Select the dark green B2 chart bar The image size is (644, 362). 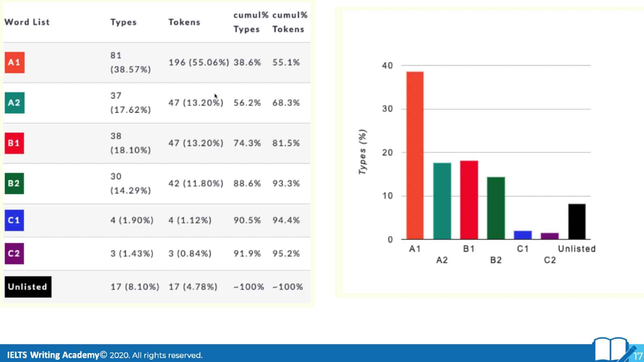(x=496, y=208)
